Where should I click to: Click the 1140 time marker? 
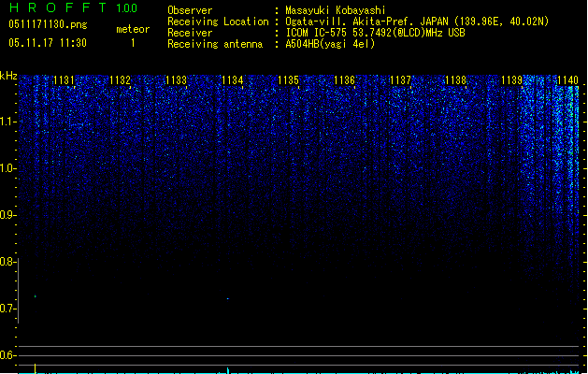[x=567, y=80]
